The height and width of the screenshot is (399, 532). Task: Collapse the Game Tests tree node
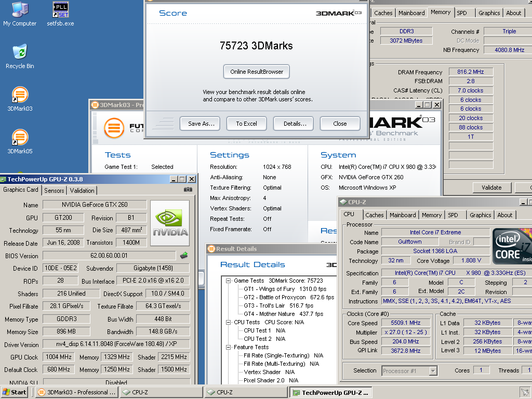pyautogui.click(x=229, y=281)
